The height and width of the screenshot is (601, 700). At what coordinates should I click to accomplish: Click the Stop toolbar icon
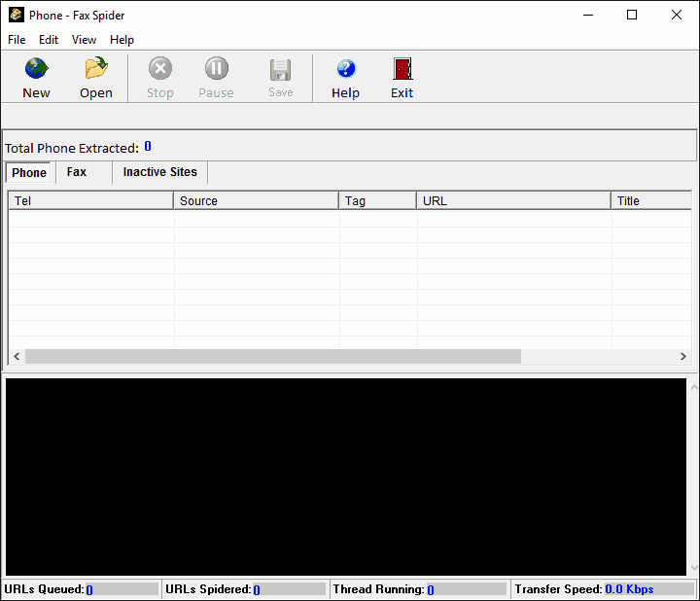160,68
